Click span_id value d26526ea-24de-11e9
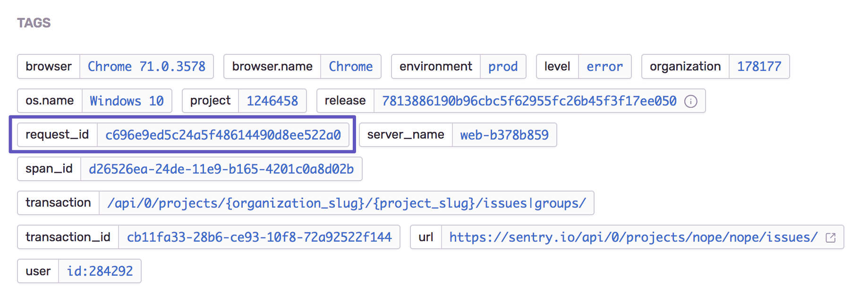This screenshot has height=297, width=868. point(221,169)
